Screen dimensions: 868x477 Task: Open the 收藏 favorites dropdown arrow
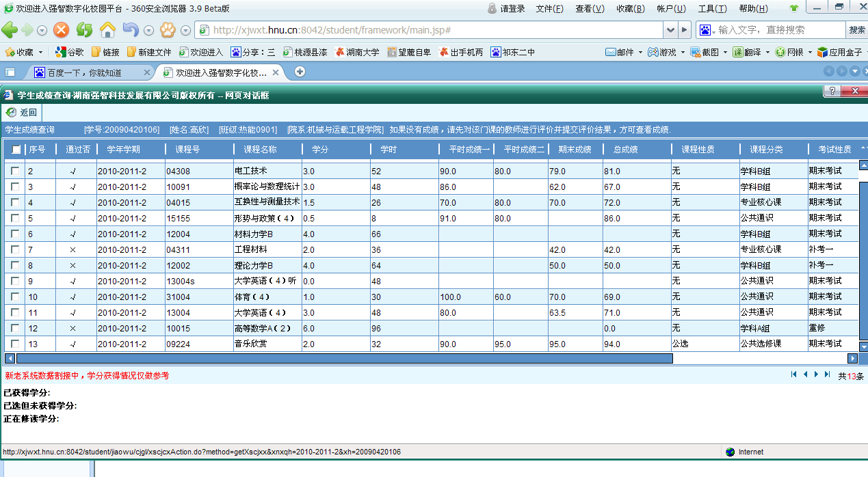pyautogui.click(x=40, y=52)
